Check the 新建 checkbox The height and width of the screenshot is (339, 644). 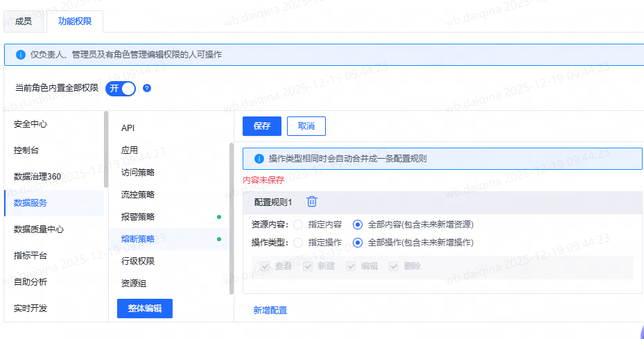[x=308, y=266]
